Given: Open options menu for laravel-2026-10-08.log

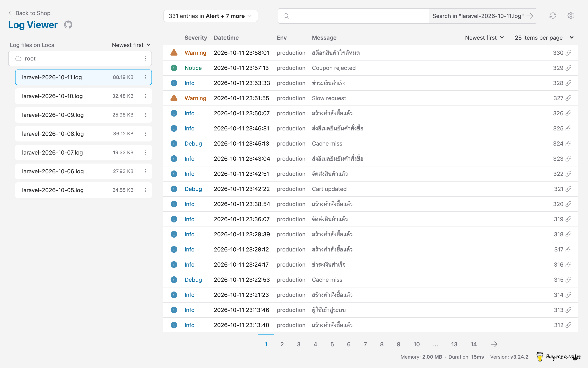Looking at the screenshot, I should pos(145,134).
